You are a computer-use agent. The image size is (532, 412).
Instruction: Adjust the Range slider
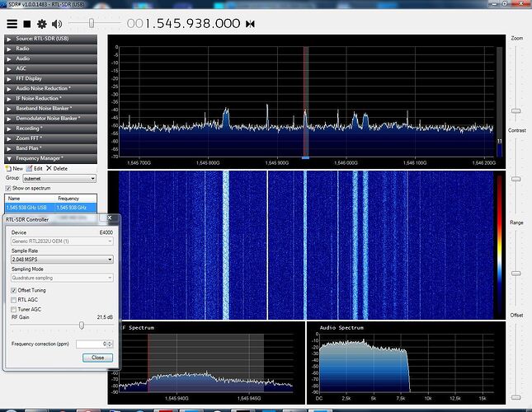pyautogui.click(x=516, y=274)
